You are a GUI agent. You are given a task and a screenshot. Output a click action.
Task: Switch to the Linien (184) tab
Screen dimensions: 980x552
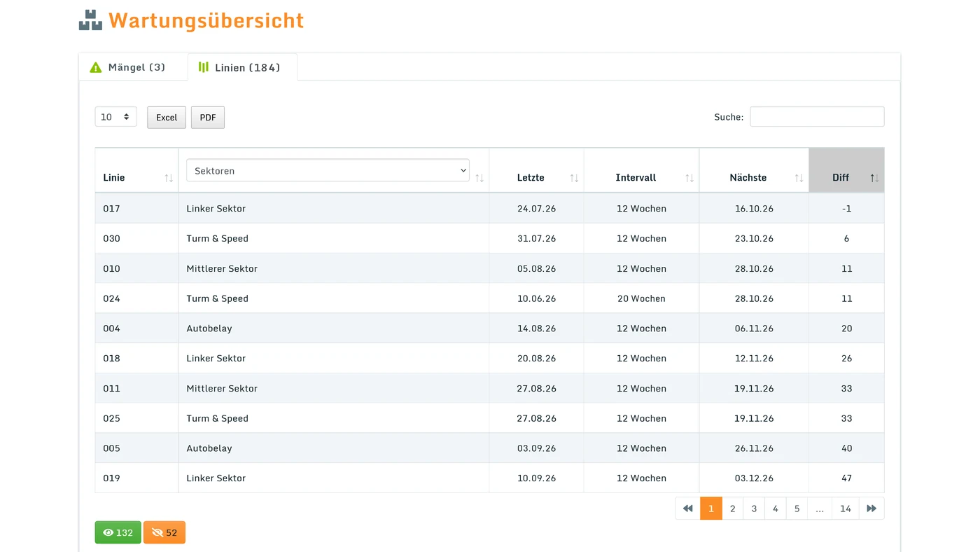click(x=242, y=67)
